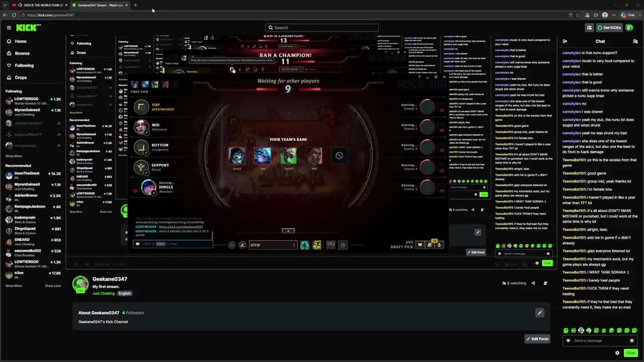Click the "1 watching" viewer count
This screenshot has width=644, height=362.
[514, 283]
